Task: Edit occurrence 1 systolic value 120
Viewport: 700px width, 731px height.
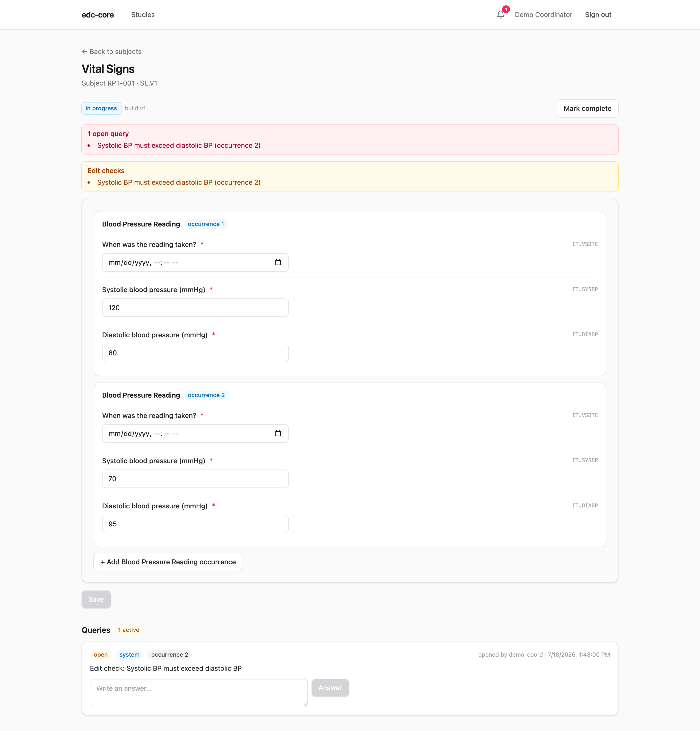Action: [195, 308]
